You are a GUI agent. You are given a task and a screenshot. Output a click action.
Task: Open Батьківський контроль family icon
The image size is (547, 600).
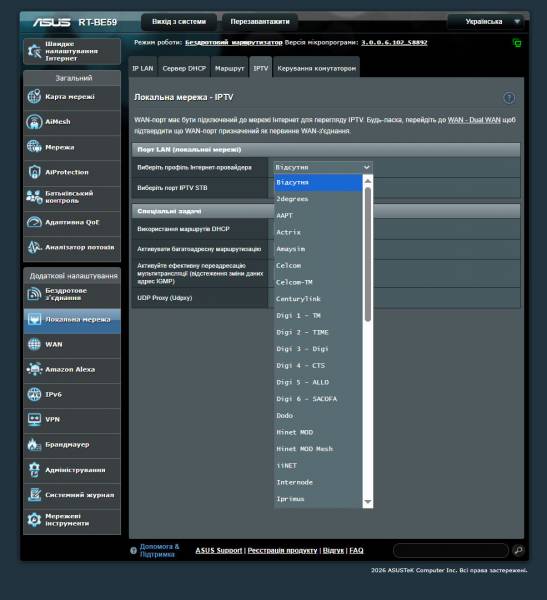(x=34, y=197)
